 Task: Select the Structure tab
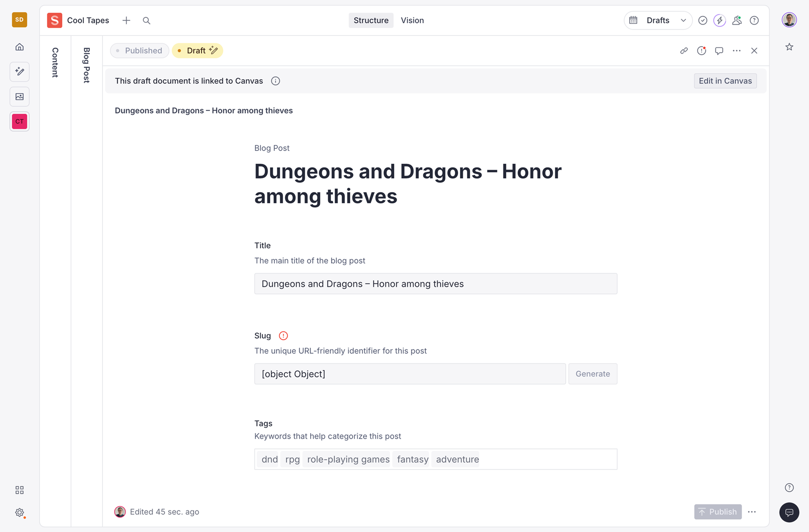click(371, 20)
